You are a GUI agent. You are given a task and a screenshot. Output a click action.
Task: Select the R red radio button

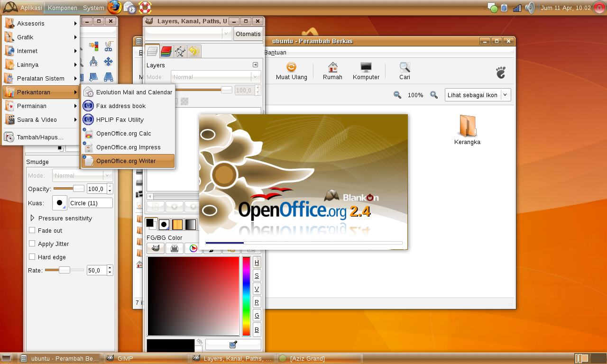257,302
